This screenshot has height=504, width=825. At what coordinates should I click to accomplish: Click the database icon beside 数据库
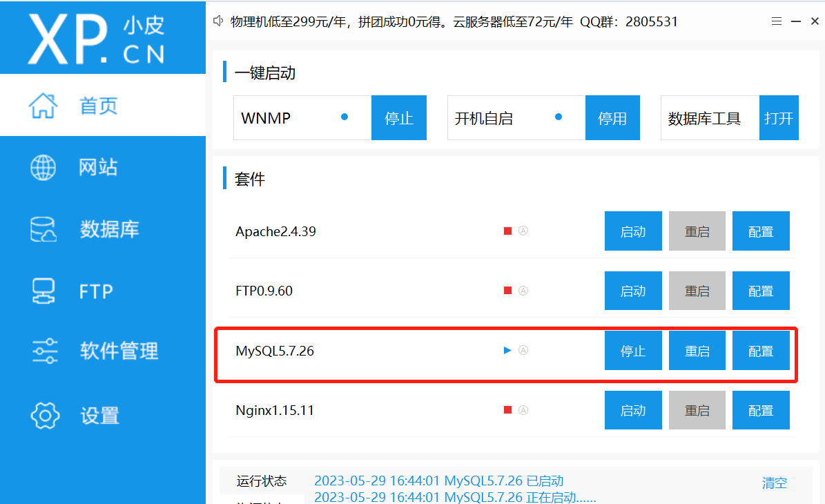43,229
